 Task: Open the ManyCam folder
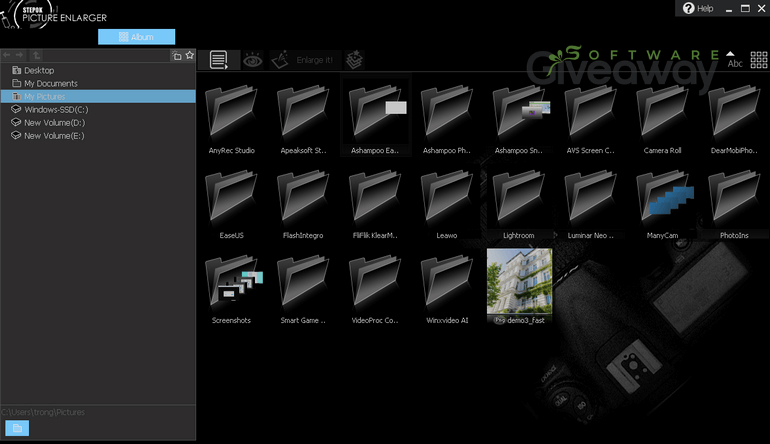(664, 204)
